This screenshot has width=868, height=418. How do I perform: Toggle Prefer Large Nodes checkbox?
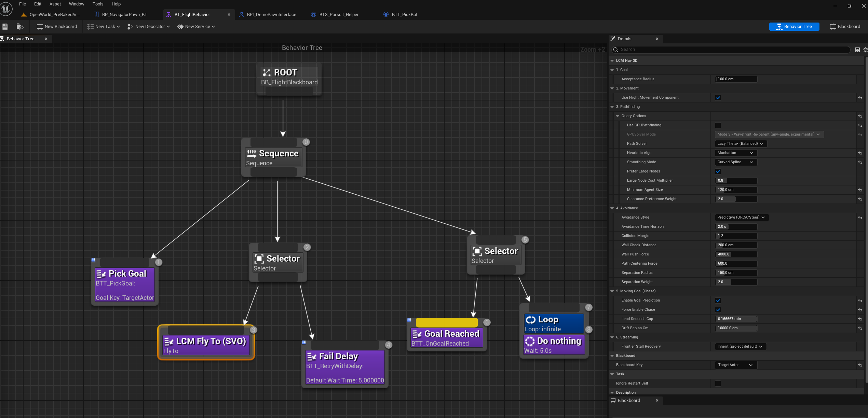[718, 171]
